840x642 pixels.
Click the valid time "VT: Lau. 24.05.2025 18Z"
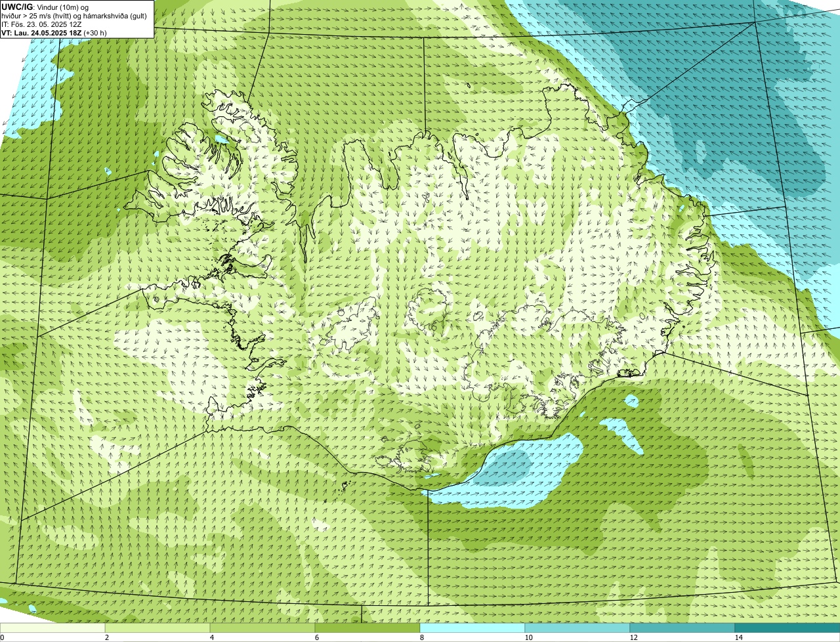41,32
